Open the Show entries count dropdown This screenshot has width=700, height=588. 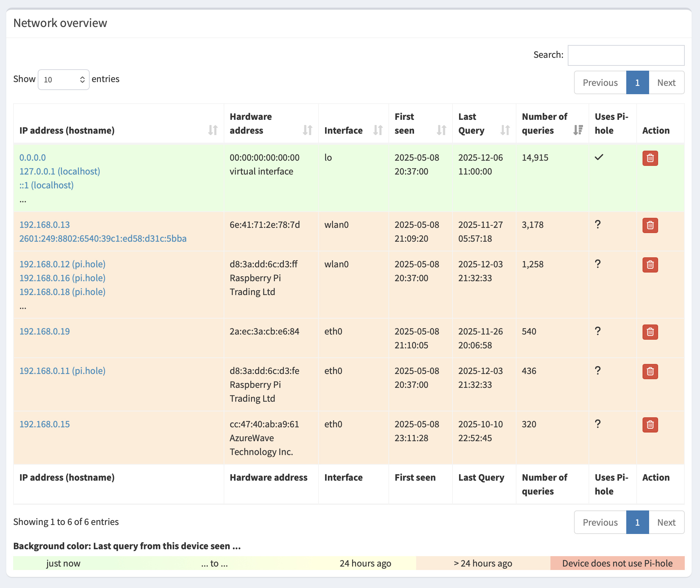(x=64, y=80)
